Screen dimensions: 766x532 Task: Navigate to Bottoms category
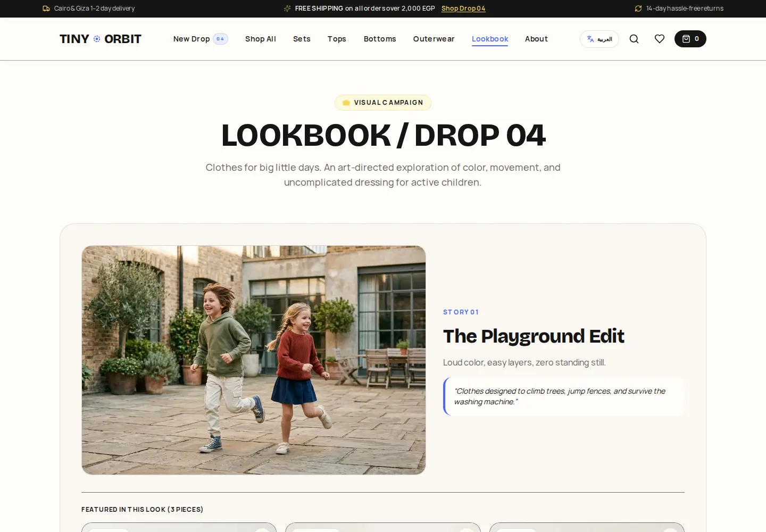380,39
